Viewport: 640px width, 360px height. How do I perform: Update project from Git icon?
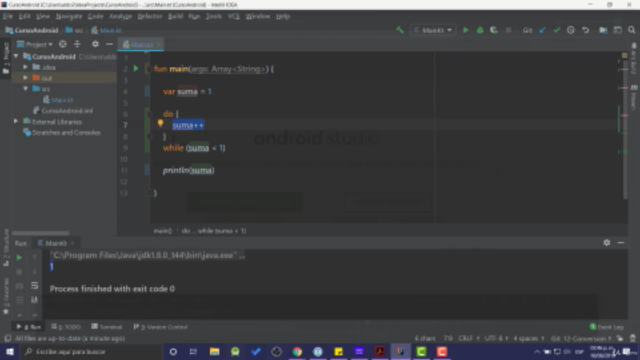pyautogui.click(x=542, y=30)
